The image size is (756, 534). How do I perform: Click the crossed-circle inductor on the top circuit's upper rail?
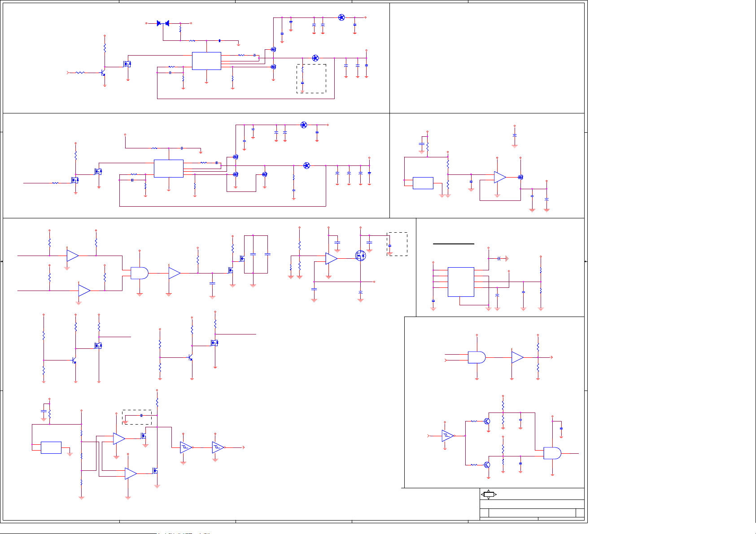[x=341, y=17]
